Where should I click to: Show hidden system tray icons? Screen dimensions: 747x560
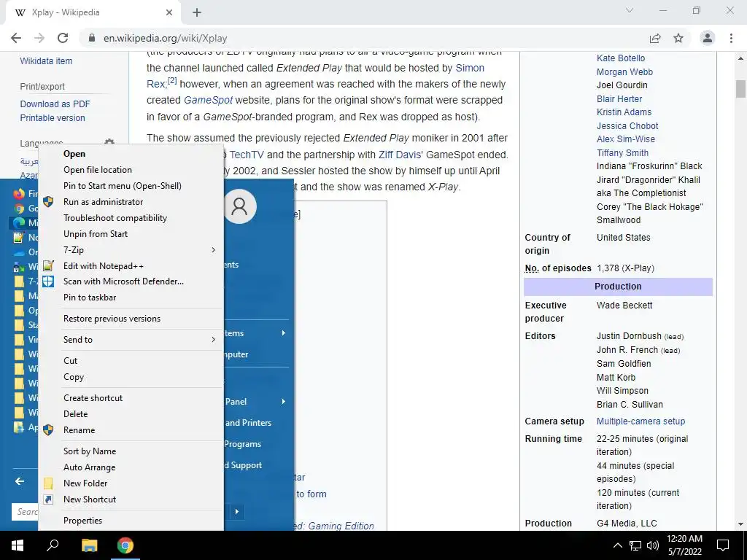coord(617,545)
